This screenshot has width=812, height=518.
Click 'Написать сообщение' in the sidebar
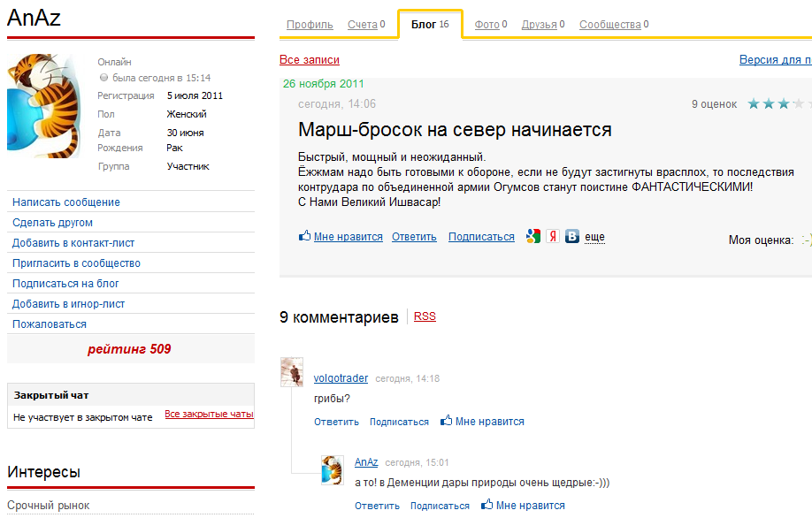[66, 202]
